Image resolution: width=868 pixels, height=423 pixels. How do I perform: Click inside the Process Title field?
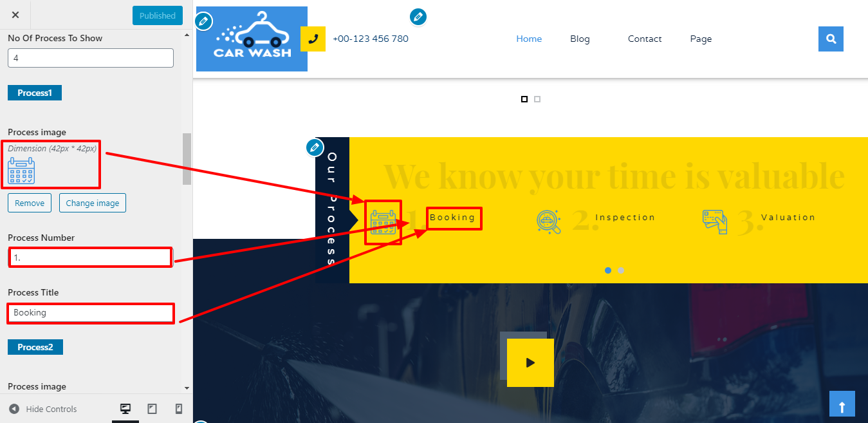click(90, 313)
